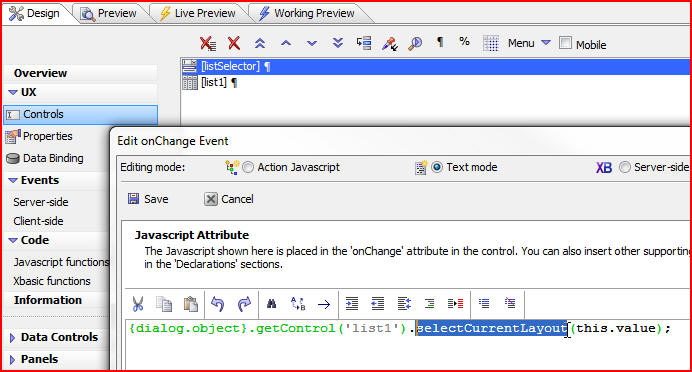Screen dimensions: 692x372
Task: Click the paint dropper toolbar icon
Action: click(390, 44)
